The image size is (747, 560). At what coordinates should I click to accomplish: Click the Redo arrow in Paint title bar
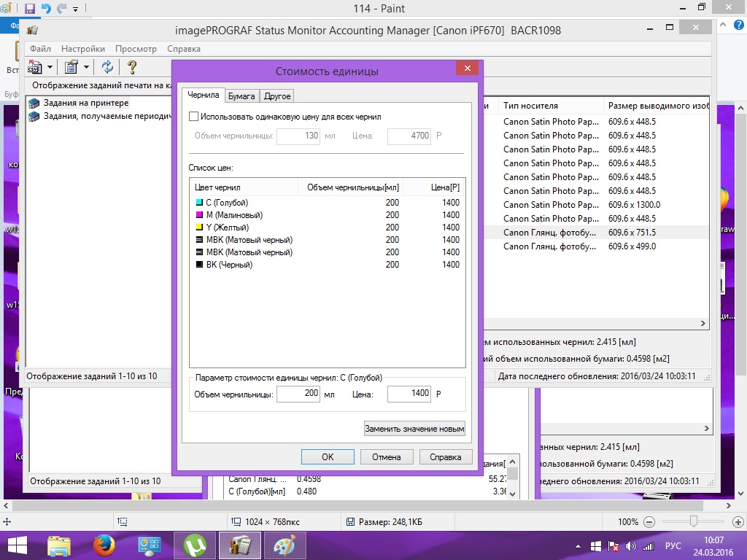pyautogui.click(x=61, y=8)
